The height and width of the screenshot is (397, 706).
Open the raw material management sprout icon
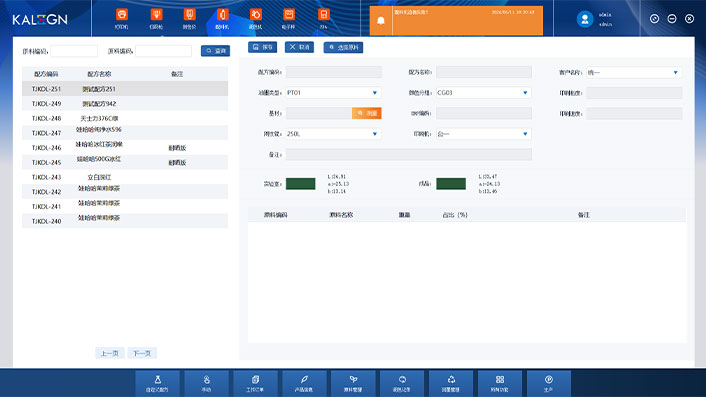pos(353,383)
